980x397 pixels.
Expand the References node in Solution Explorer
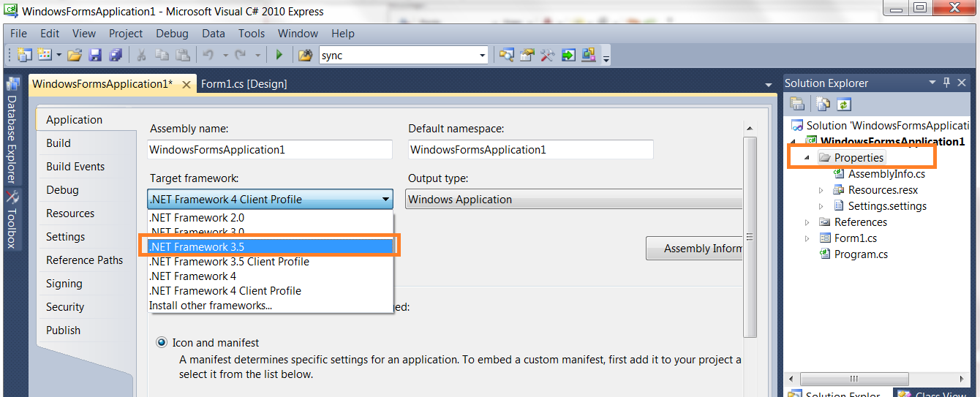coord(807,222)
